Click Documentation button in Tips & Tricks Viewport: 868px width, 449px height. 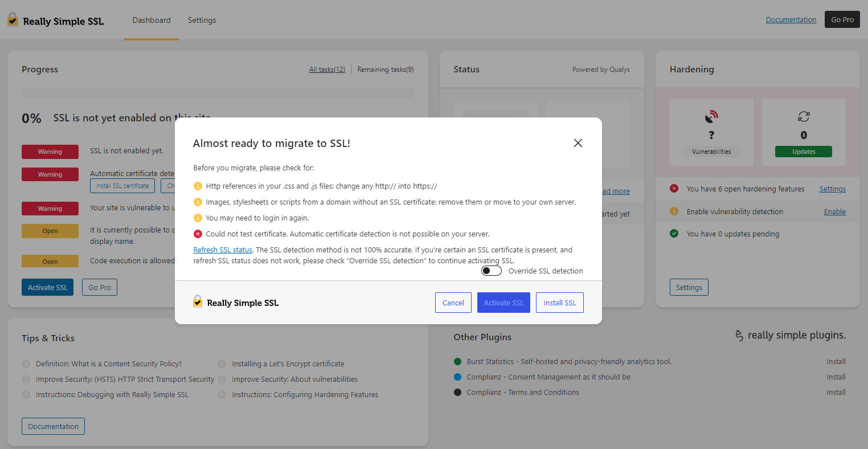click(x=53, y=426)
